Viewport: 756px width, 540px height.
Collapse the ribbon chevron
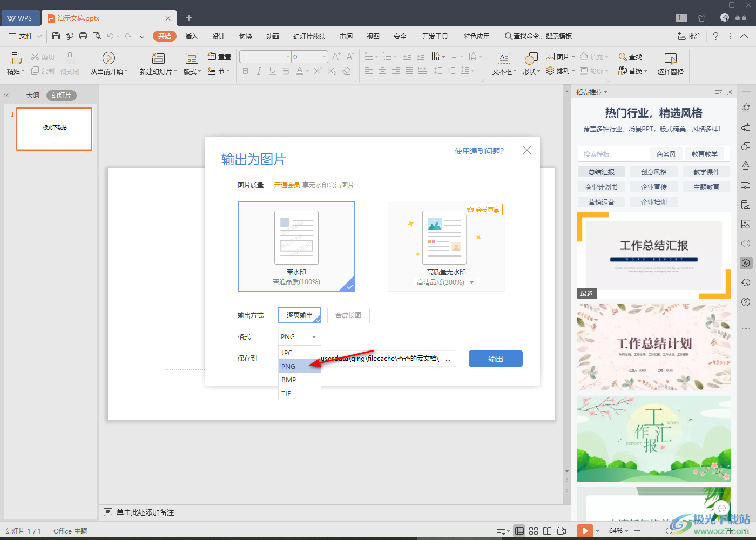[744, 36]
